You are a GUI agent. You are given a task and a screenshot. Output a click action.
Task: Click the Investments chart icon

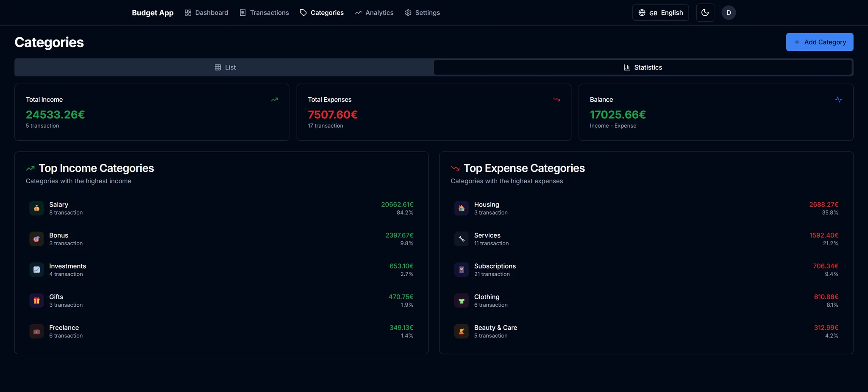click(36, 270)
